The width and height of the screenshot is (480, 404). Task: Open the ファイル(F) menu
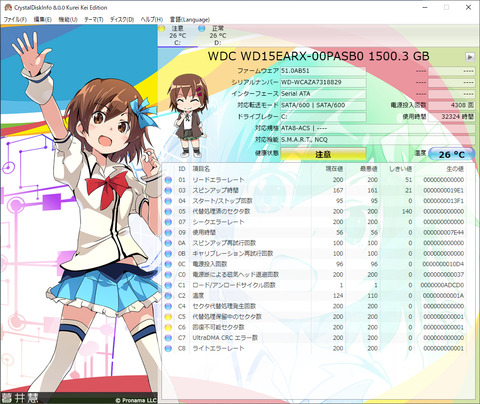click(15, 20)
